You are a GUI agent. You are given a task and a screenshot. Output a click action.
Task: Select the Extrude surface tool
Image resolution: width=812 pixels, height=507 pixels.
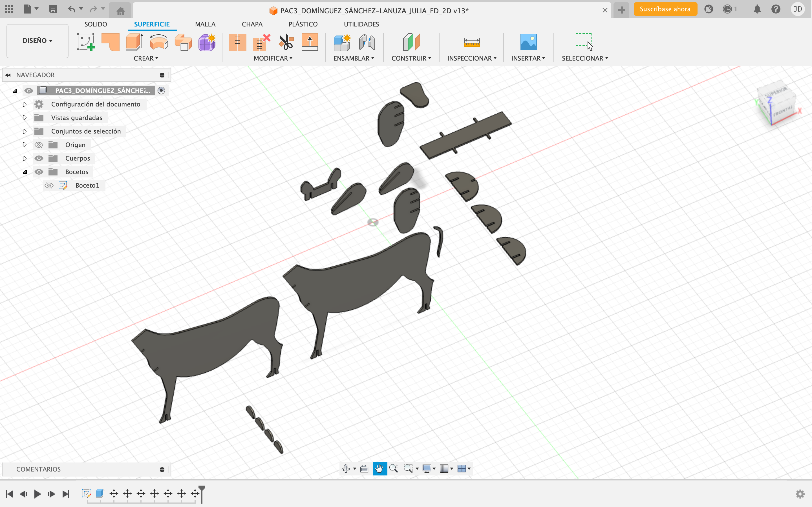coord(134,42)
